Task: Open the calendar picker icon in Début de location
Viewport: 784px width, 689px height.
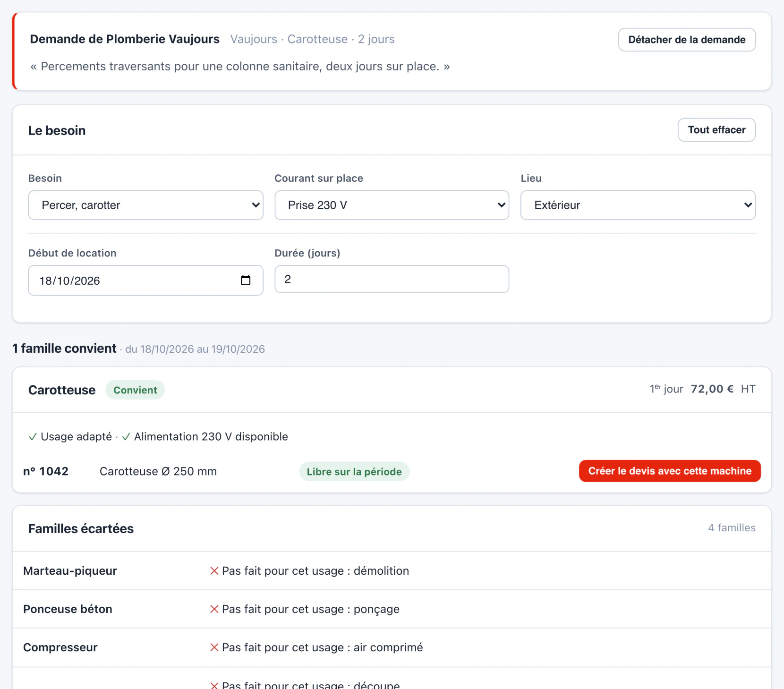Action: pyautogui.click(x=246, y=280)
